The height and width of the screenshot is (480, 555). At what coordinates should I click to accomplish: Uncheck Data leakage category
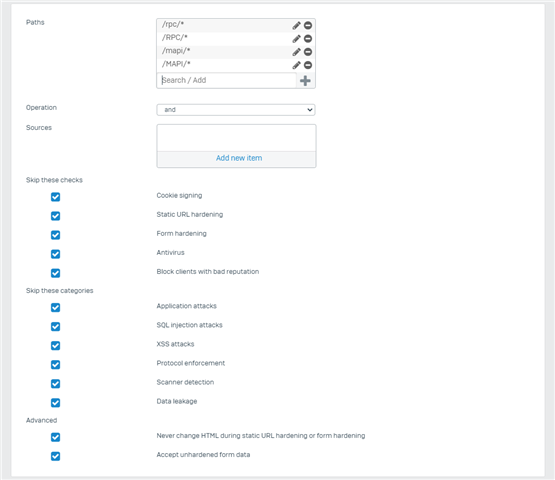pyautogui.click(x=56, y=402)
